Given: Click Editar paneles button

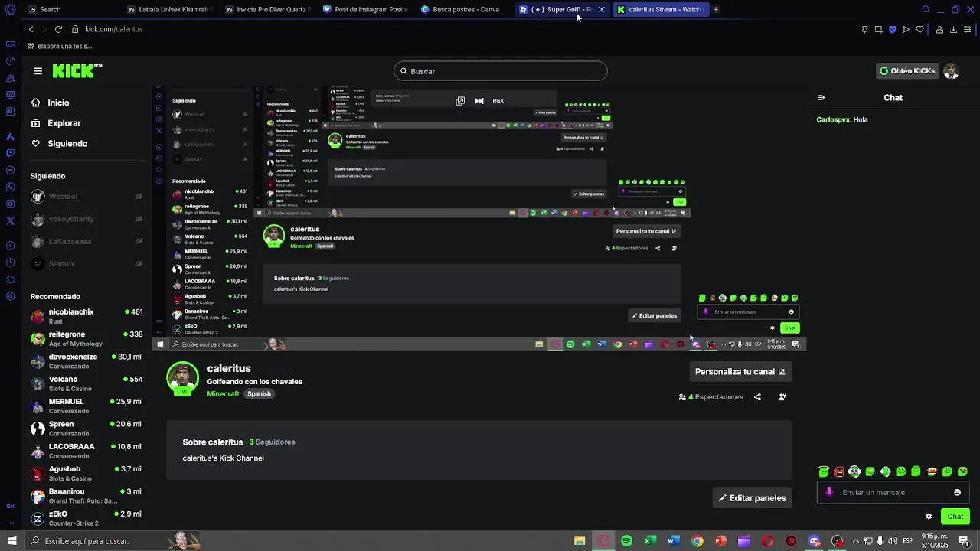Looking at the screenshot, I should click(x=752, y=498).
